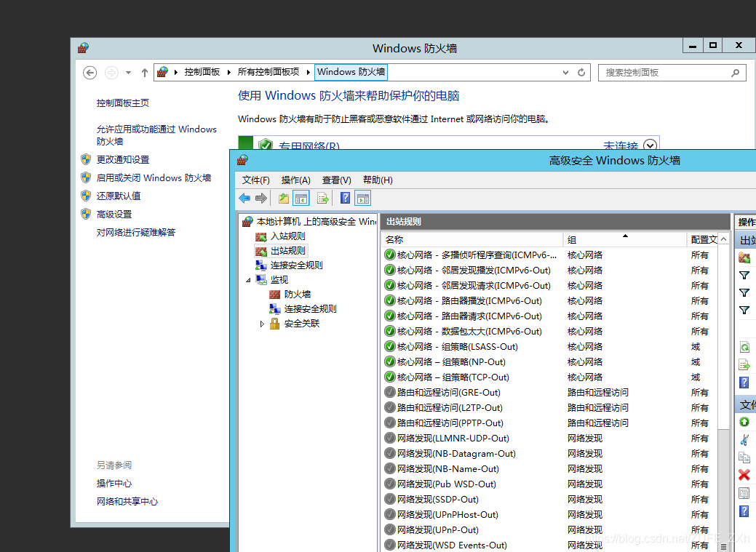
Task: Click the shield icon next to 还原默认值
Action: pyautogui.click(x=86, y=195)
